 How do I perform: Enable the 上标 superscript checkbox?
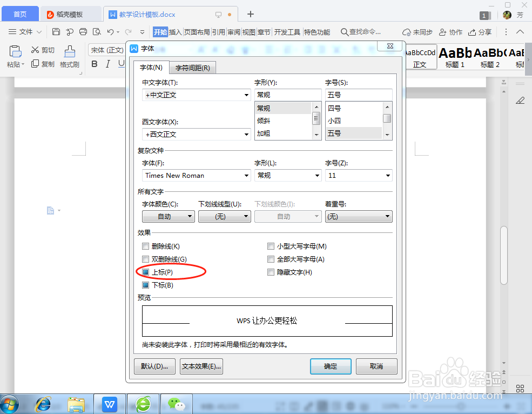pyautogui.click(x=145, y=272)
